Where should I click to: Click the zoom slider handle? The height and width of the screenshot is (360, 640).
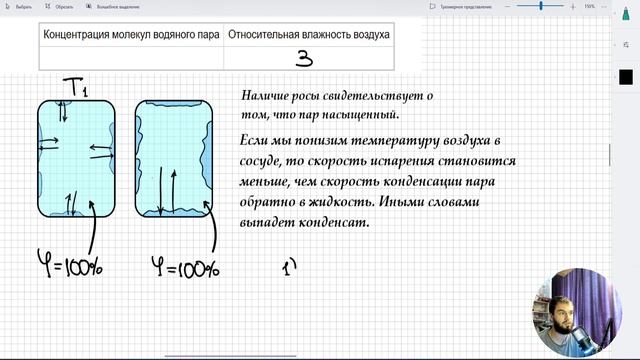(541, 6)
